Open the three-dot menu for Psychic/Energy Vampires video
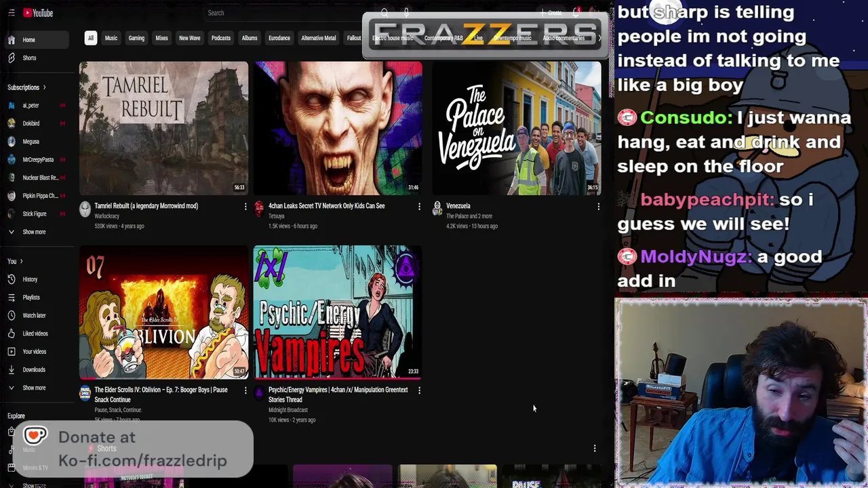This screenshot has height=488, width=868. pos(419,390)
